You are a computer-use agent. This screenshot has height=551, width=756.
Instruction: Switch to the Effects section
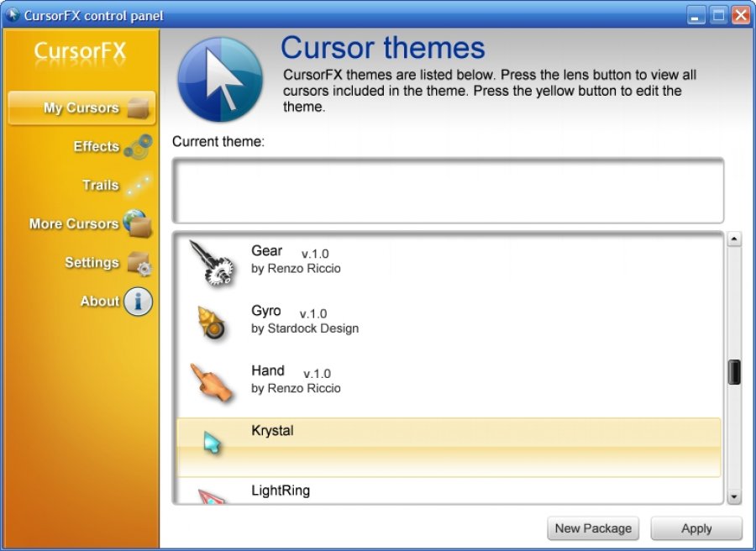coord(96,147)
